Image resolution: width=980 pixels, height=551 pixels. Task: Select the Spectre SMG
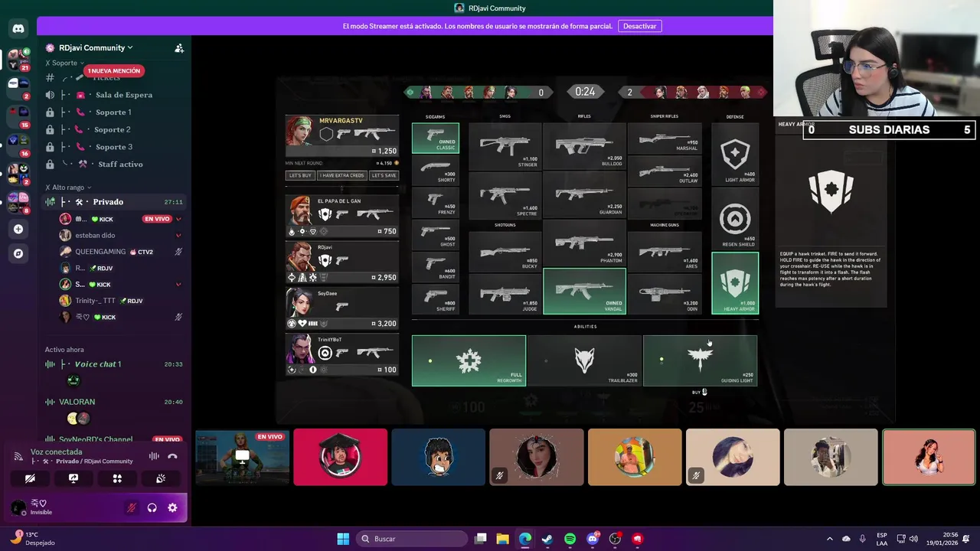click(505, 195)
